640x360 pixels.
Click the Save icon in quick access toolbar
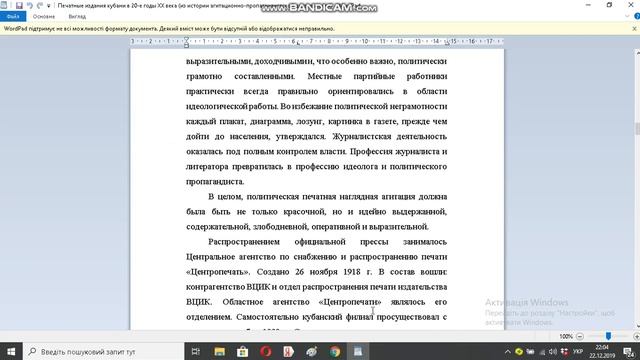[19, 5]
